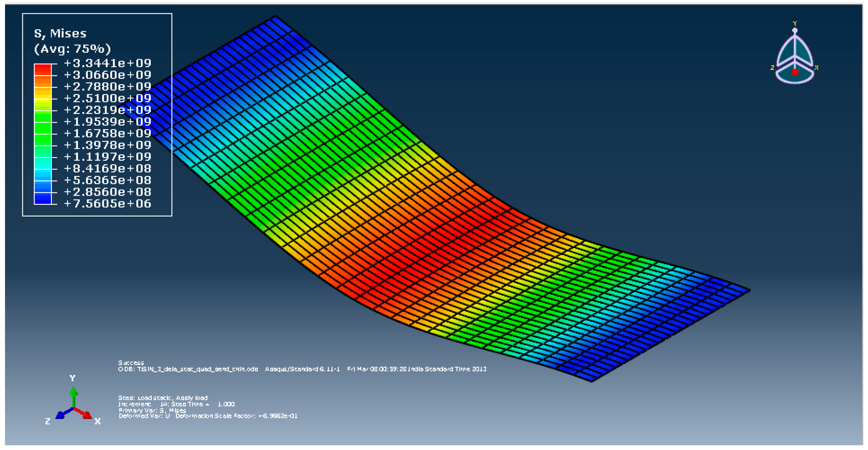Click the Z label on the 3D compass

coord(772,68)
